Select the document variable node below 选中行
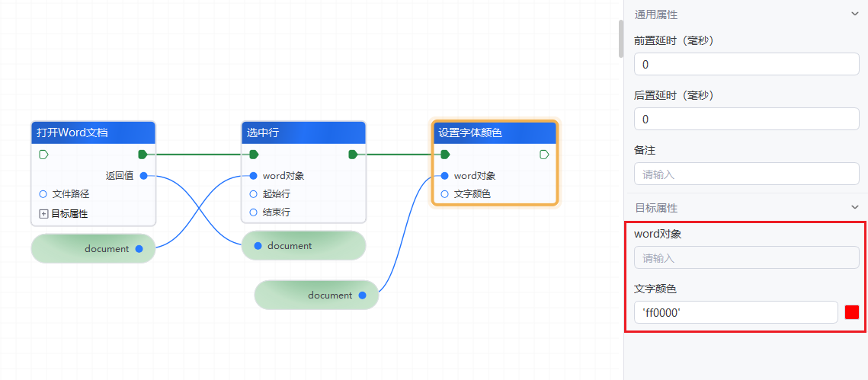Screen dimensions: 868x380 [x=303, y=246]
